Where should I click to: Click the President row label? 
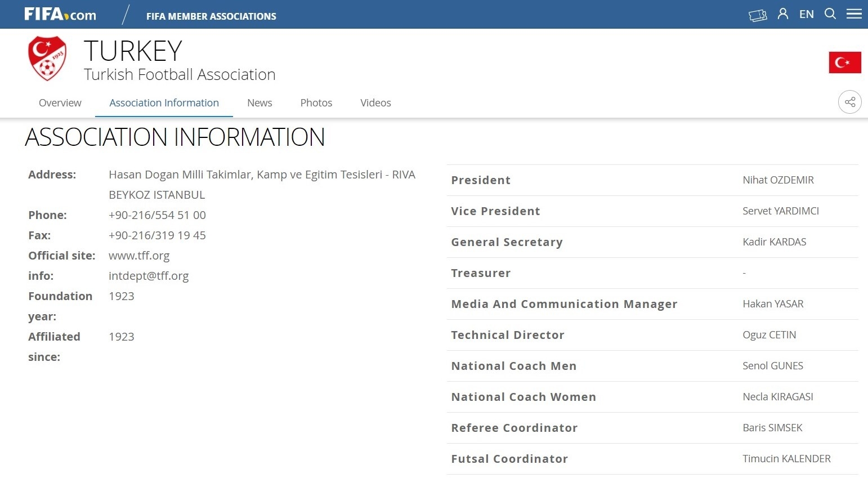pyautogui.click(x=481, y=180)
